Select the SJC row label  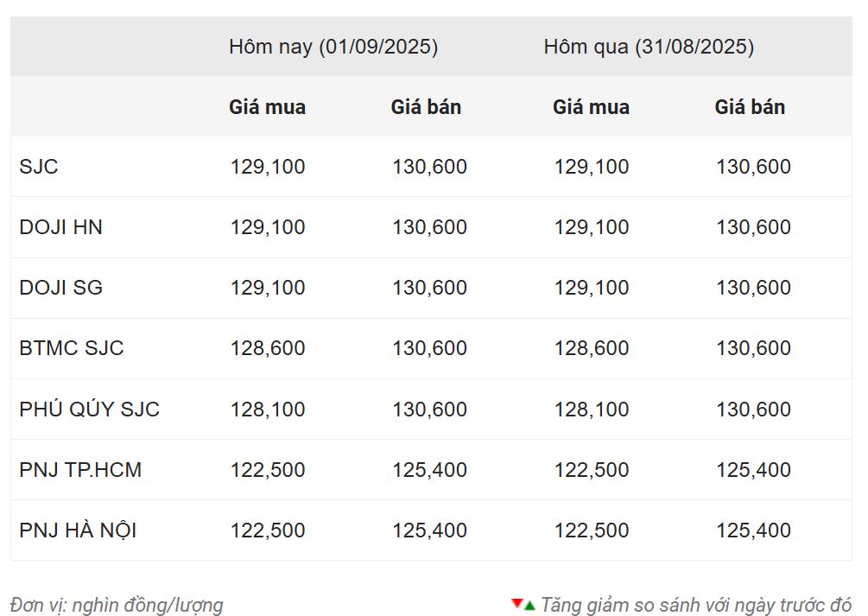coord(39,167)
